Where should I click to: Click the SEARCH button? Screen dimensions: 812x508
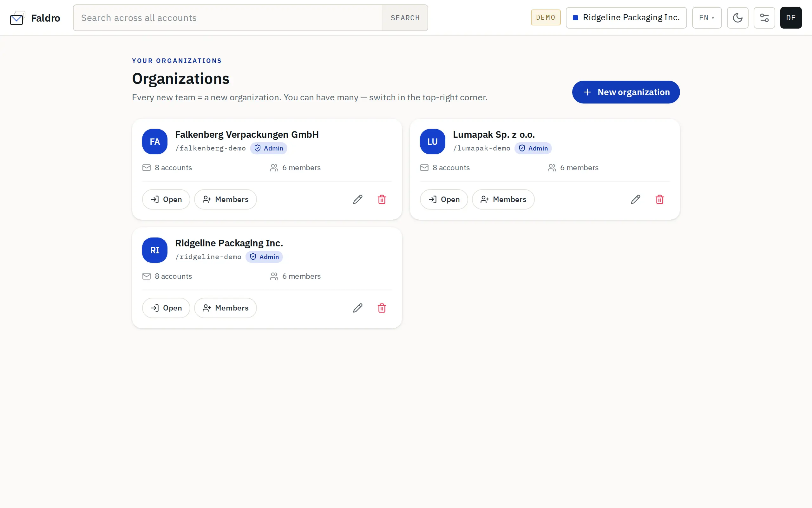tap(405, 18)
